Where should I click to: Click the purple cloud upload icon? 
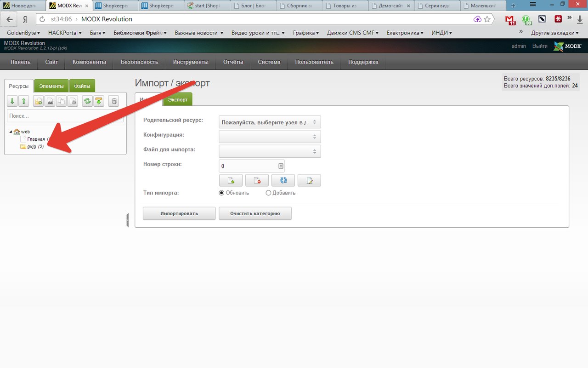[477, 19]
